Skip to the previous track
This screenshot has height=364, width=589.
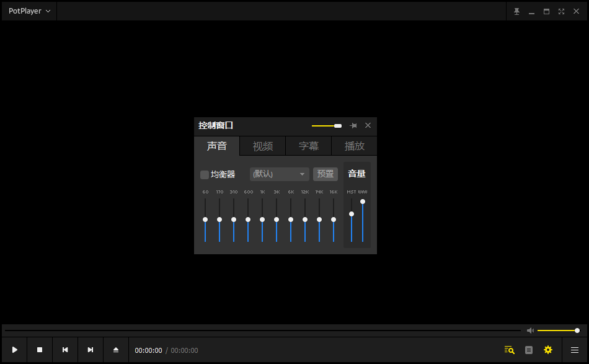[x=65, y=350]
